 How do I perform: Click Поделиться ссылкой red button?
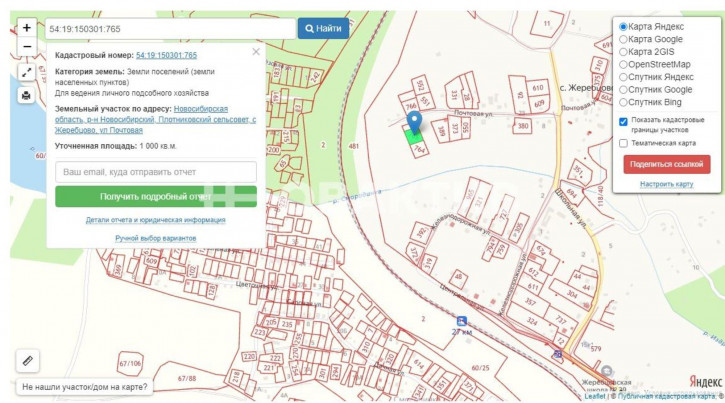pyautogui.click(x=667, y=165)
